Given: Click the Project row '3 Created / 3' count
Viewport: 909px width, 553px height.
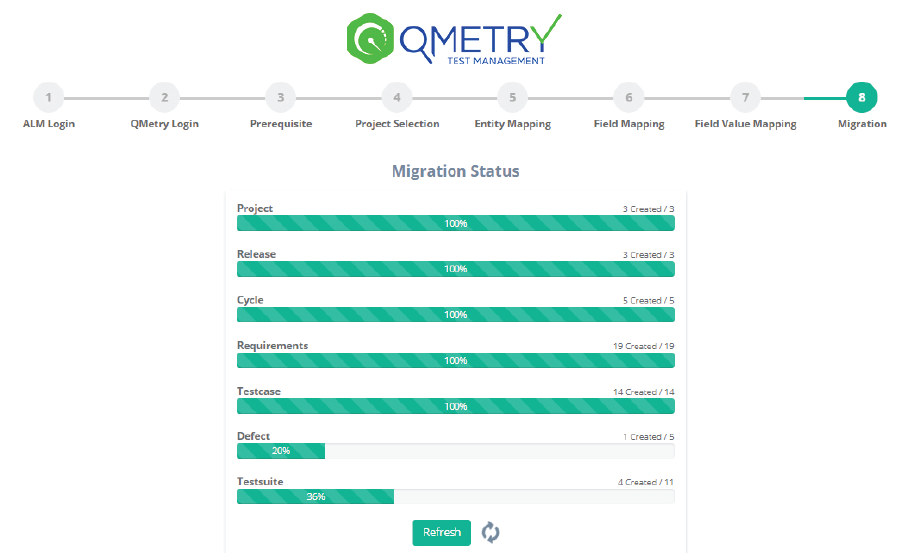Looking at the screenshot, I should (648, 209).
